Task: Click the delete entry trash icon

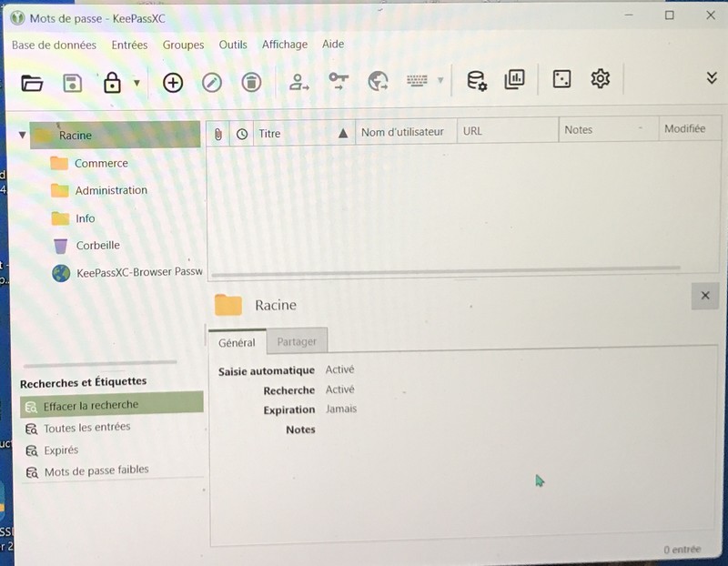Action: (x=251, y=83)
